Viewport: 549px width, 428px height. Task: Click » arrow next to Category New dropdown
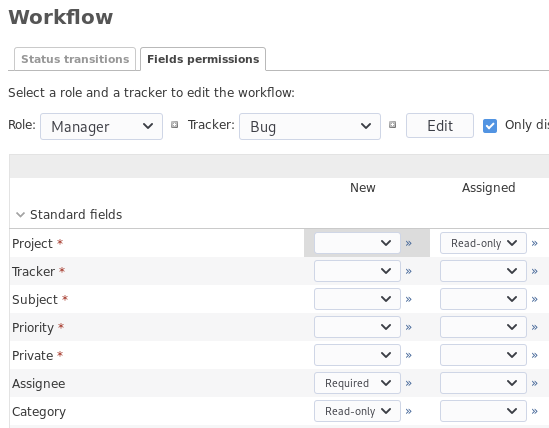[x=409, y=411]
